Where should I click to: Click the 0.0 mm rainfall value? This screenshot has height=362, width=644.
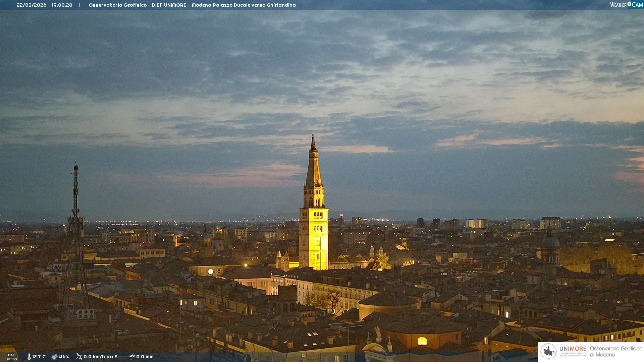(x=145, y=357)
